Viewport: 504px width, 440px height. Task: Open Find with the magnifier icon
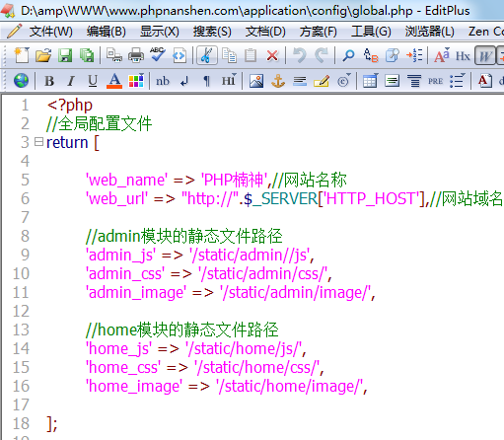(348, 55)
